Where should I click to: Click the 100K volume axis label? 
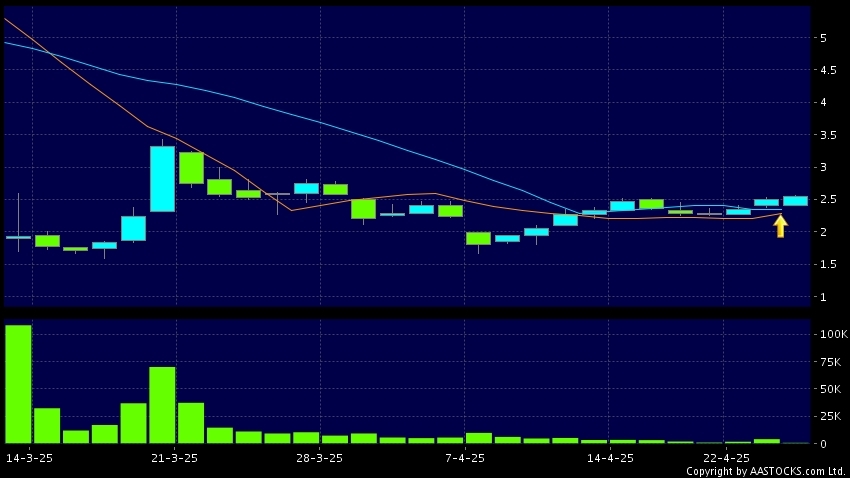833,334
